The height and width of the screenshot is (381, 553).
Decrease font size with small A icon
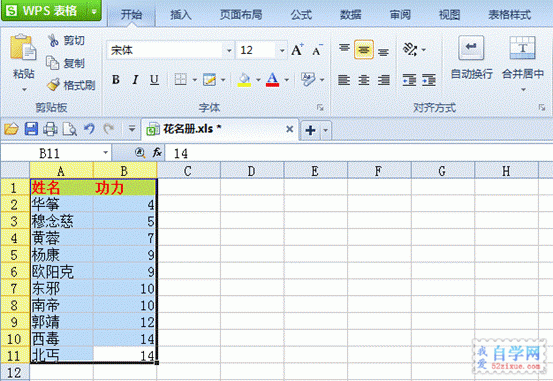coord(317,51)
